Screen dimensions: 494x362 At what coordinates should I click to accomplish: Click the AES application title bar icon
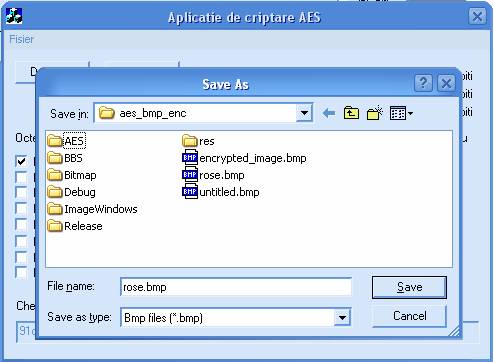[14, 16]
